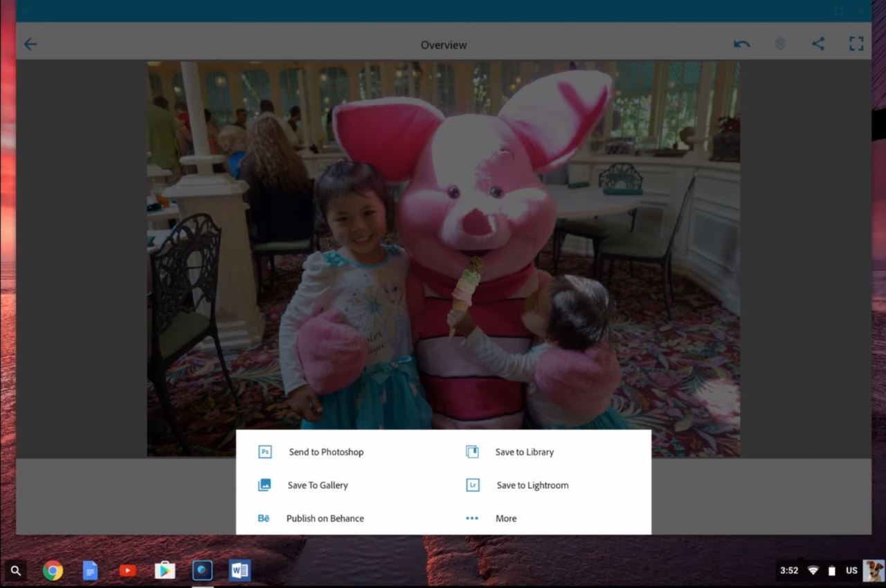Maximize the app window
The height and width of the screenshot is (588, 886).
point(838,11)
